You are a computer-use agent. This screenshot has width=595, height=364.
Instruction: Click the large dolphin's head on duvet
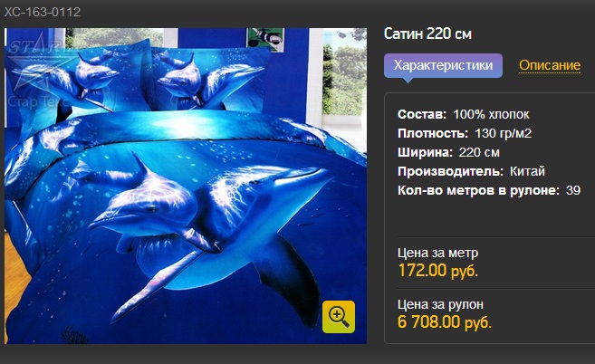(x=133, y=211)
